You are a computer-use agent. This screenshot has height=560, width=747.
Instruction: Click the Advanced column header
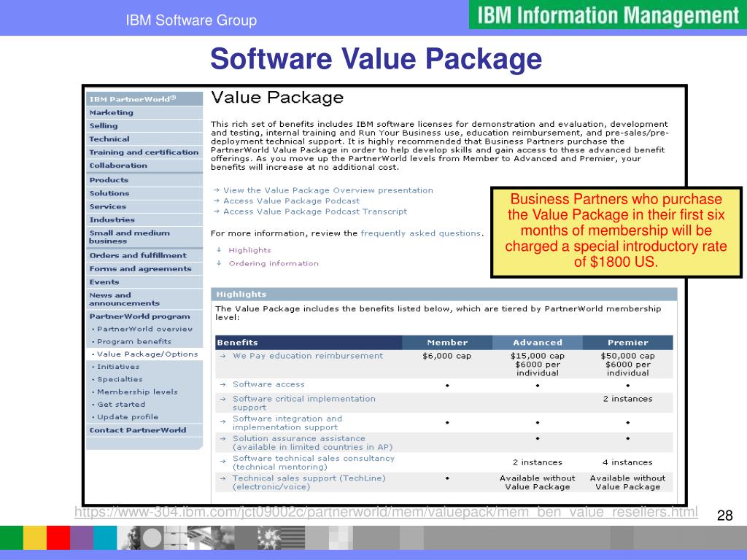[x=538, y=343]
